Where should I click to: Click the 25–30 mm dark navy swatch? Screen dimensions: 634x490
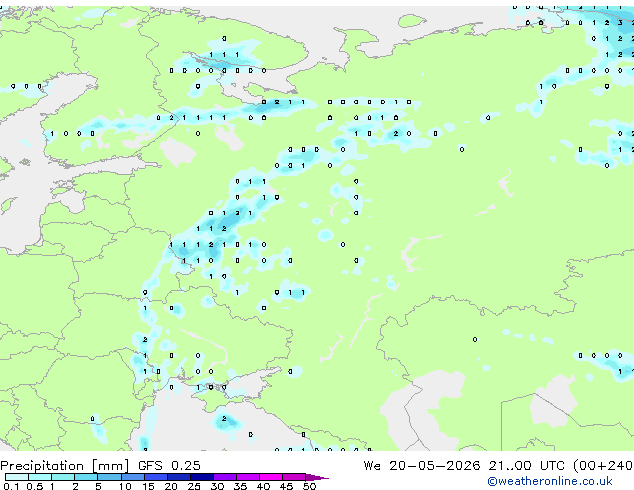point(202,477)
